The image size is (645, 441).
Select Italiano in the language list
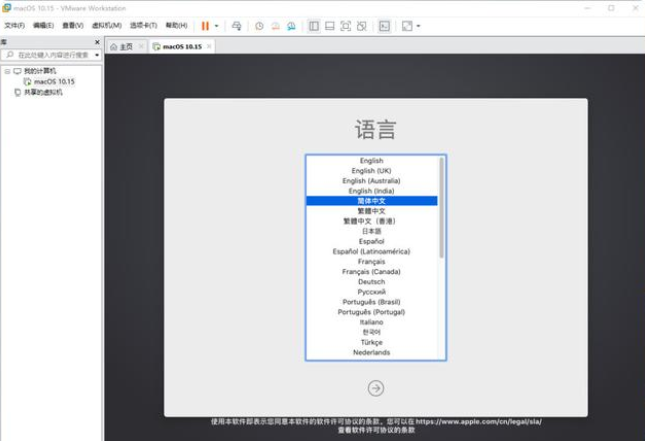[371, 322]
